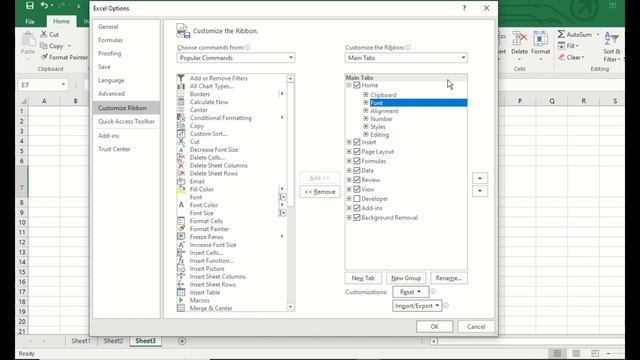This screenshot has width=640, height=360.
Task: Expand the Developer tab node
Action: tap(349, 198)
